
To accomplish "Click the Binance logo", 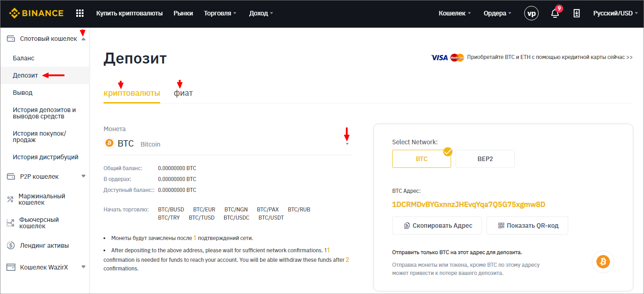I will [x=36, y=13].
